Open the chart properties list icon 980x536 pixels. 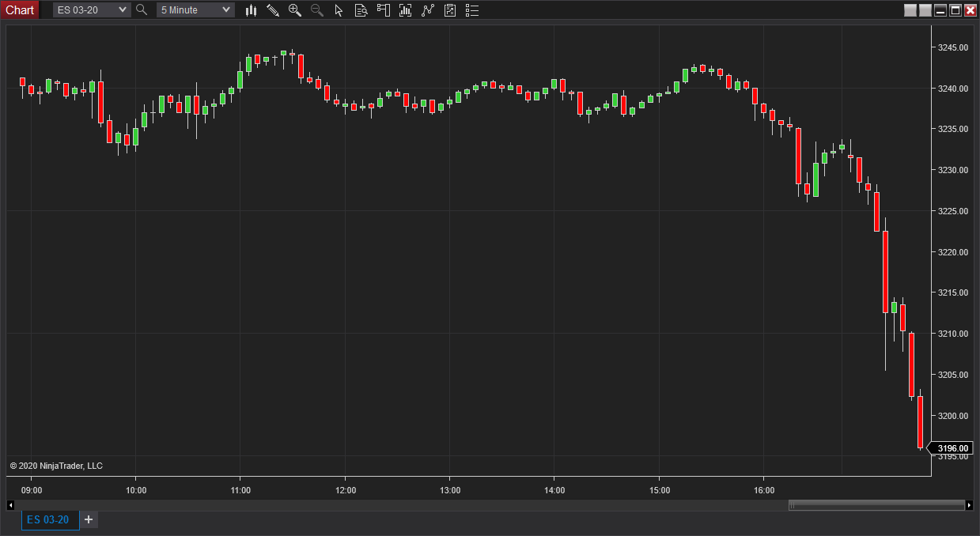pos(472,10)
